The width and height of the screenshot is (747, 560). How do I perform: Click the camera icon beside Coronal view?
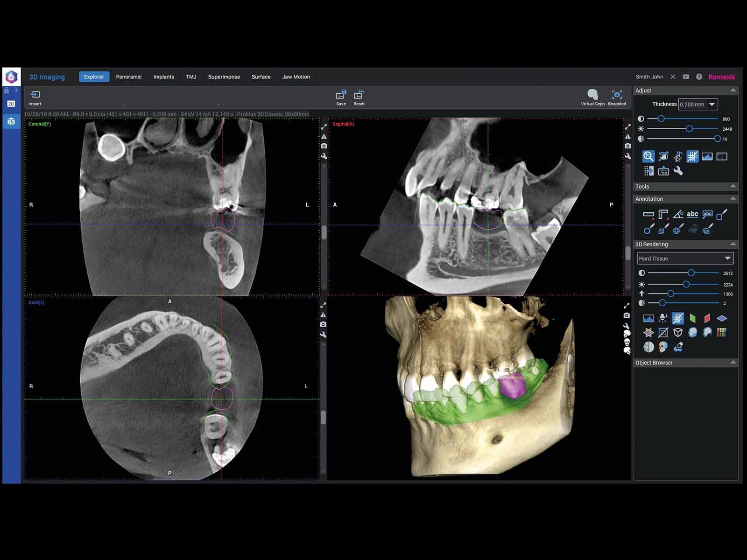[x=324, y=146]
